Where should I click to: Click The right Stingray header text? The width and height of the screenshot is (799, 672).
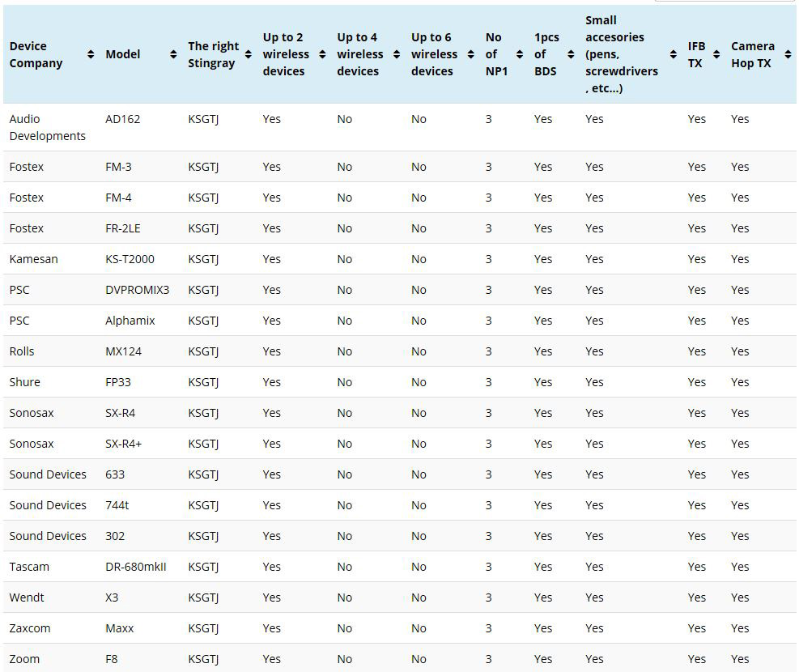pyautogui.click(x=213, y=54)
